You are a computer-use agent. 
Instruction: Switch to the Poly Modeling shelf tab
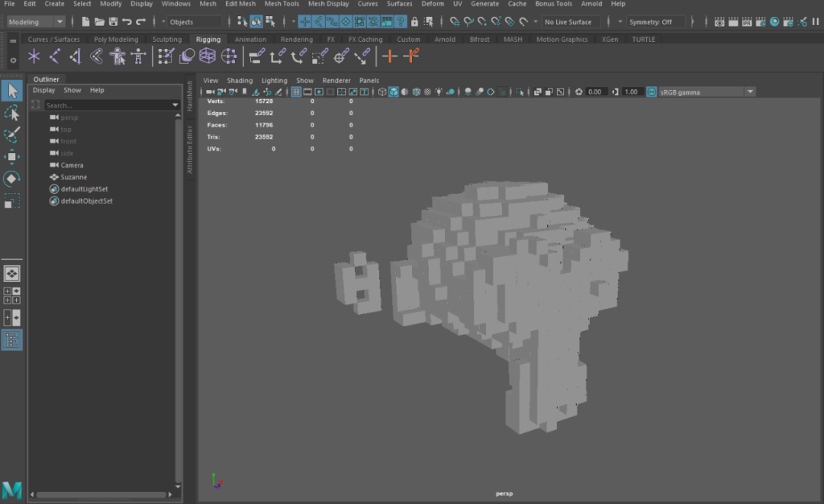116,40
